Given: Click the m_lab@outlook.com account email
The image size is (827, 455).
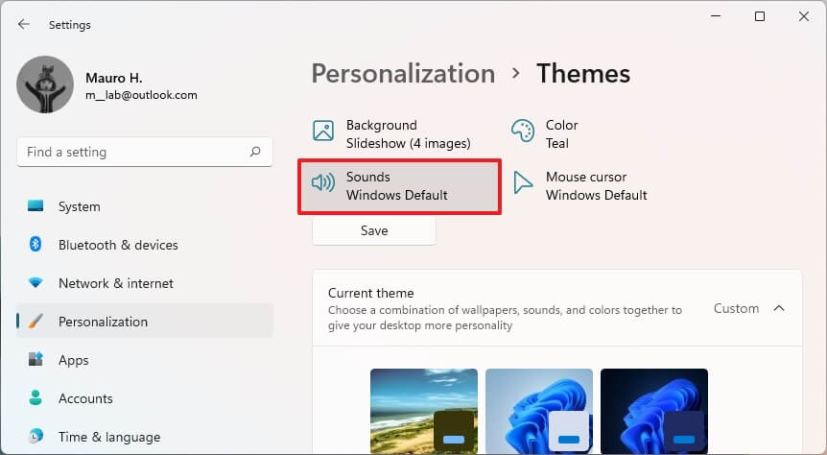Looking at the screenshot, I should [141, 95].
